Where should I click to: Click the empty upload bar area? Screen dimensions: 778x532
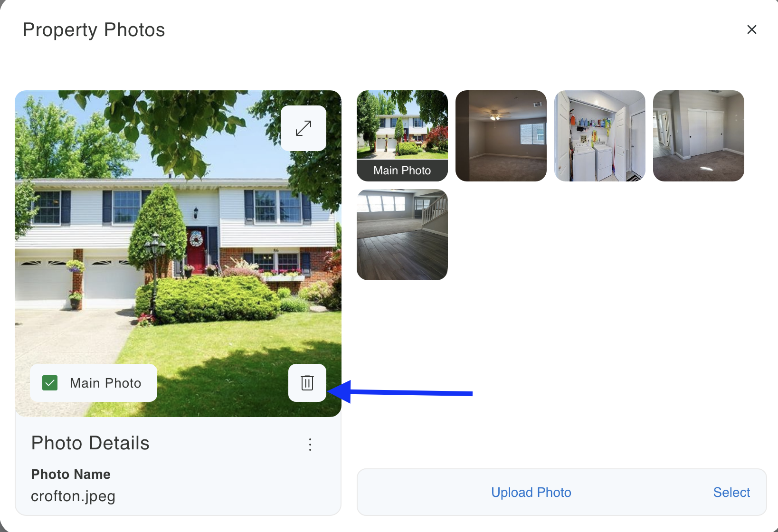coord(424,493)
